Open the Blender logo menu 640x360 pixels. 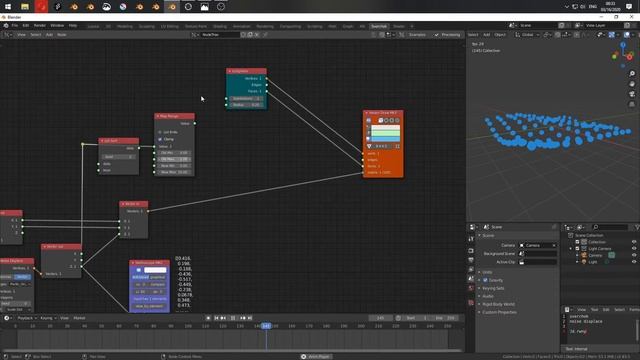[6, 25]
